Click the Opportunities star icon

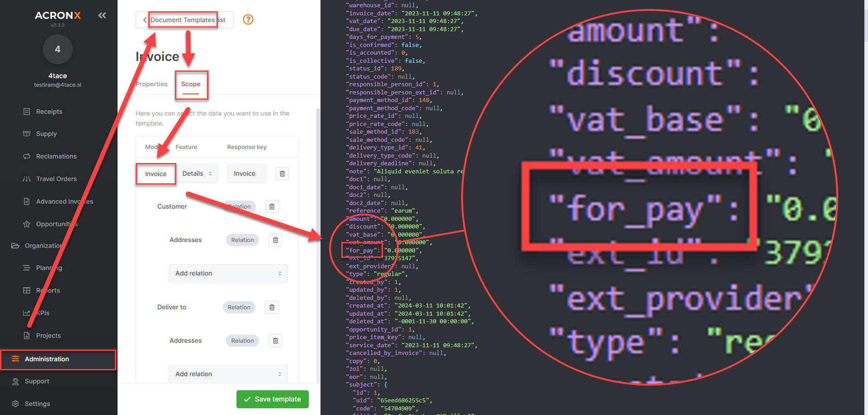[x=27, y=224]
